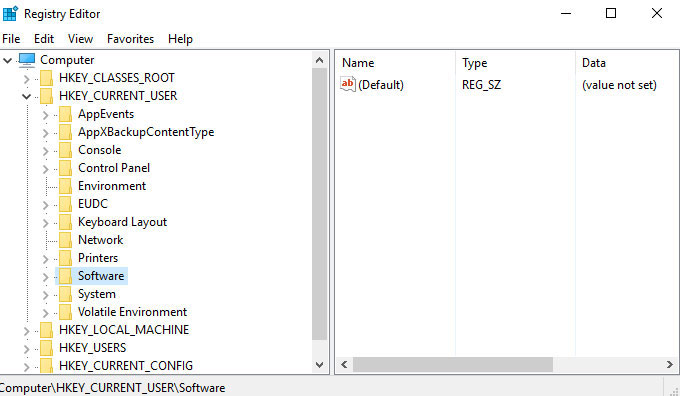Select the HKEY_CURRENT_CONFIG label

point(126,366)
